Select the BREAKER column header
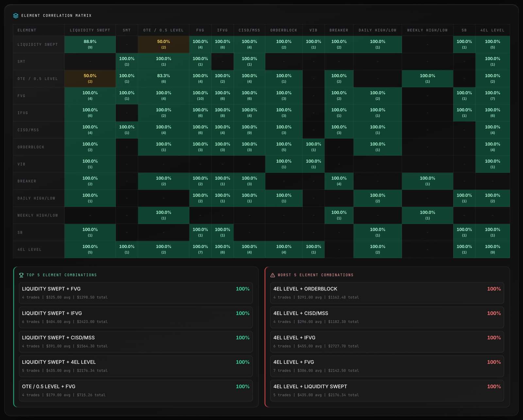This screenshot has height=420, width=523. [x=339, y=30]
